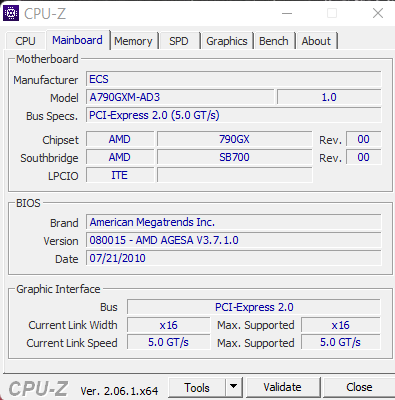The image size is (395, 400).
Task: Click the Validate button
Action: coord(283,387)
